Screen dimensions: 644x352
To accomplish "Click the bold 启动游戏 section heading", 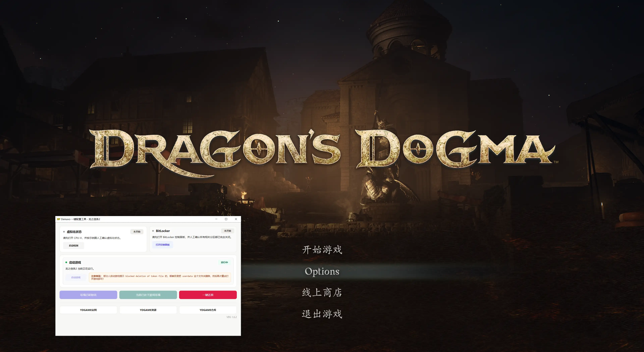I will [x=75, y=262].
